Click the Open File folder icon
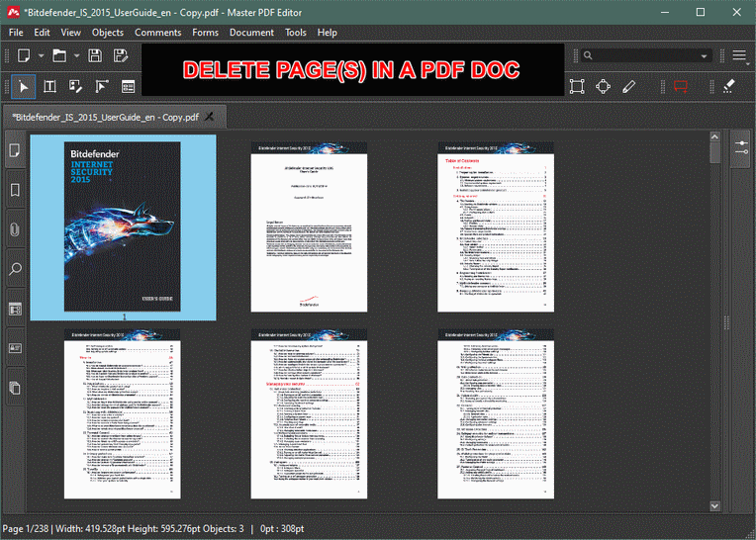Screen dimensions: 756x540 59,55
